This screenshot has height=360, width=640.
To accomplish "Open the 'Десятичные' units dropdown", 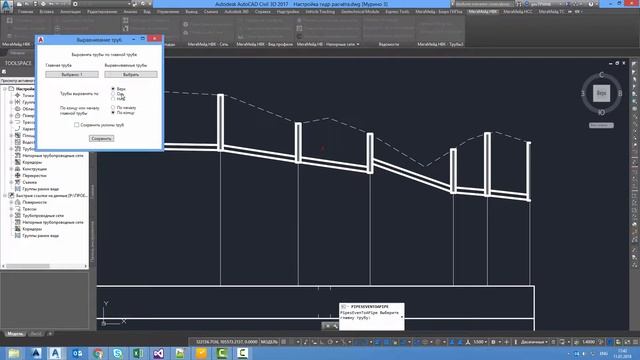I will pos(534,342).
